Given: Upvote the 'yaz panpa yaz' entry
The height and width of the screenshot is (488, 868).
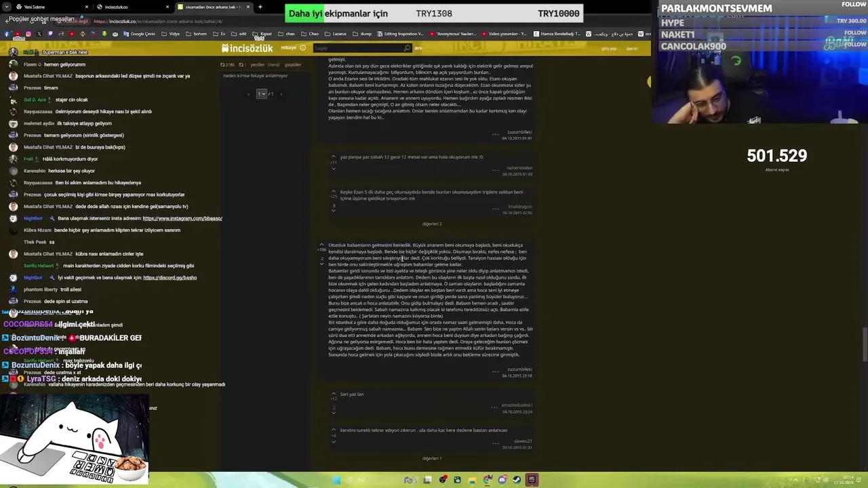Looking at the screenshot, I should pos(333,157).
